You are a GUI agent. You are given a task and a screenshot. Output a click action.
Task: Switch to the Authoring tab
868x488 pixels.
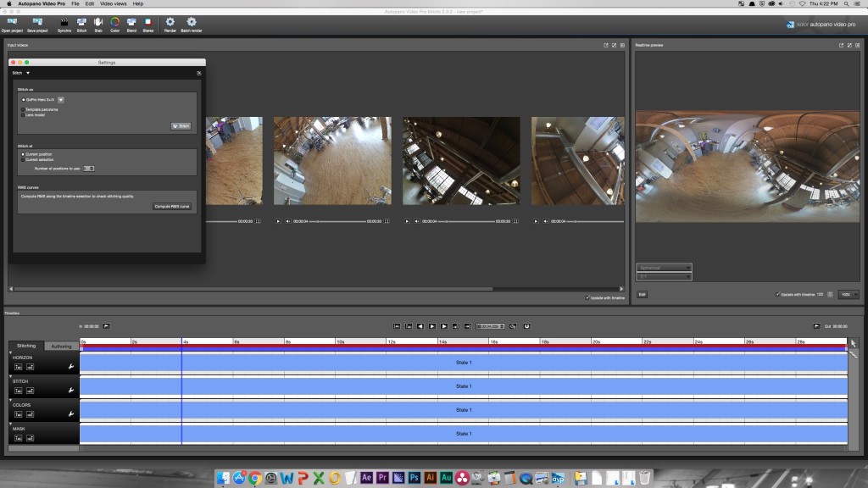coord(61,346)
